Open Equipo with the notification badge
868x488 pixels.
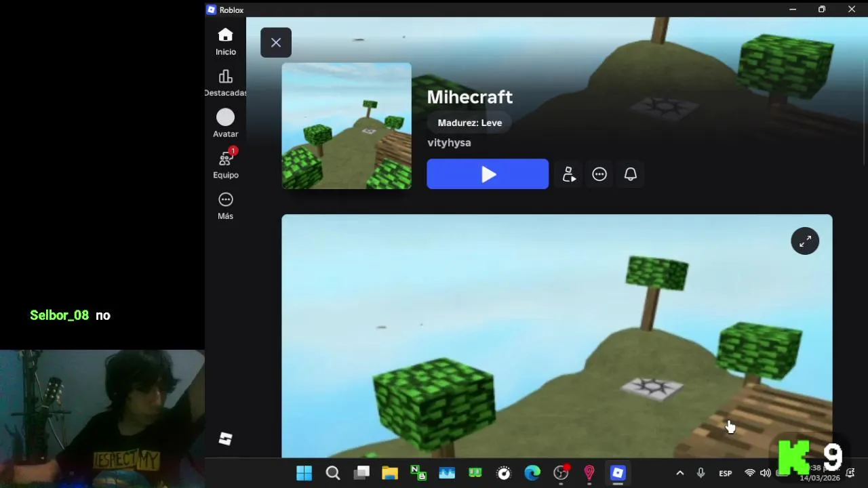coord(226,164)
